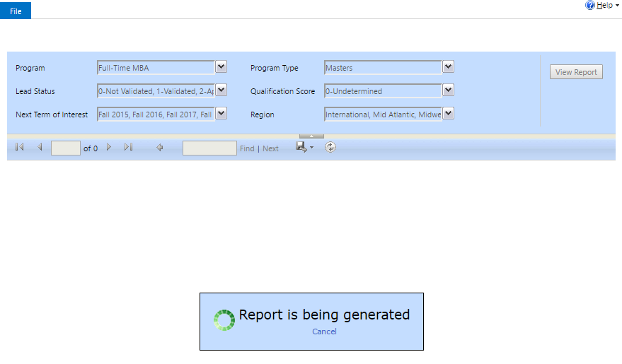The image size is (622, 364).
Task: Go to first page of report
Action: [x=19, y=148]
